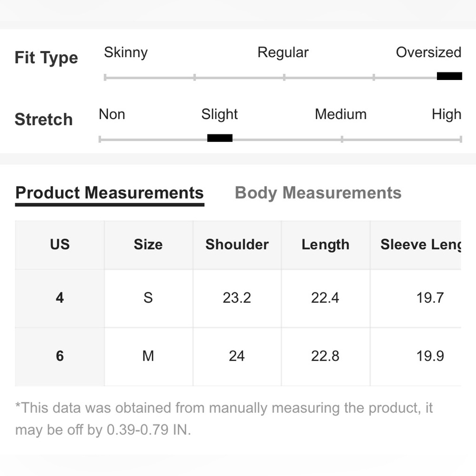The image size is (476, 476).
Task: Click the High stretch label
Action: [x=446, y=115]
